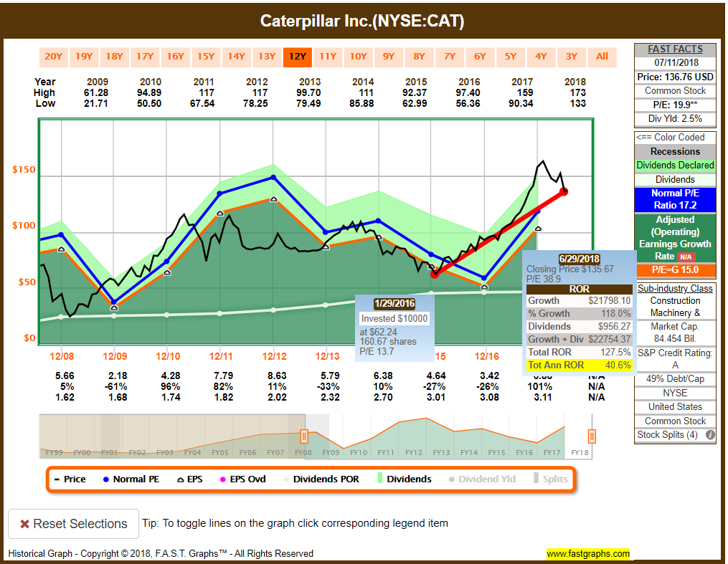Click the P/E=G 15.0 orange box
Image resolution: width=728 pixels, height=564 pixels.
point(675,270)
